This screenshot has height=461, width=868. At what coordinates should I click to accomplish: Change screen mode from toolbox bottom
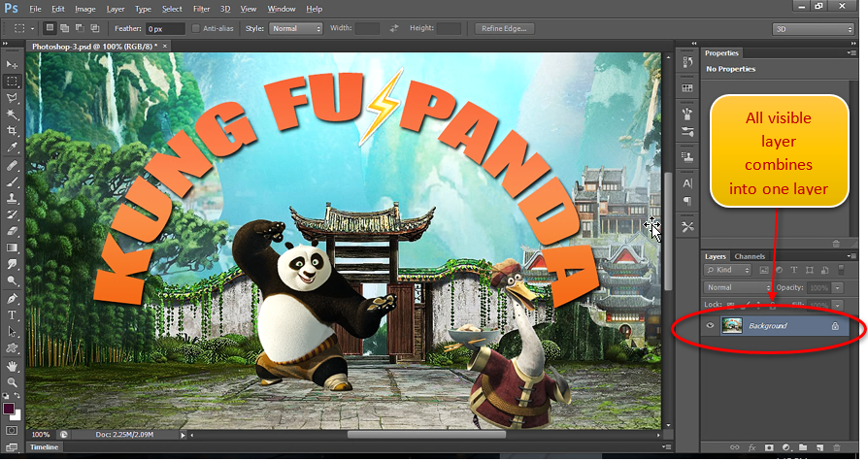click(12, 446)
